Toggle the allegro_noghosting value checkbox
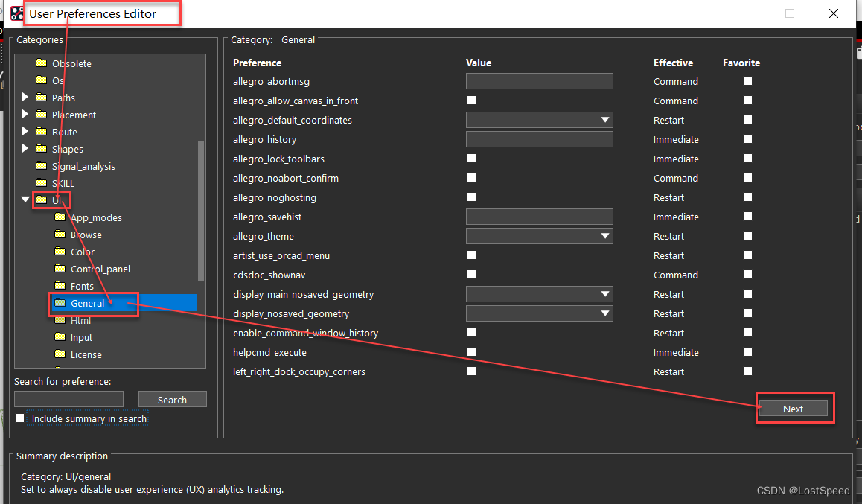Image resolution: width=862 pixels, height=504 pixels. [x=471, y=197]
